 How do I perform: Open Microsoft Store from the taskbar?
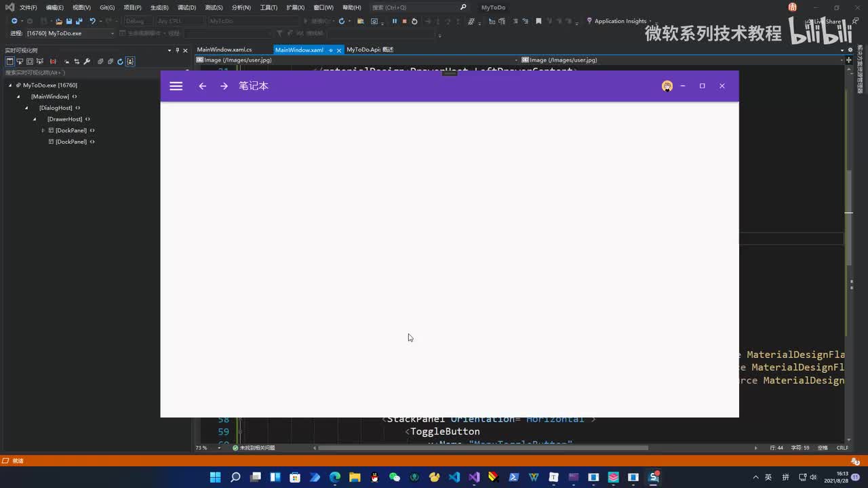point(295,477)
